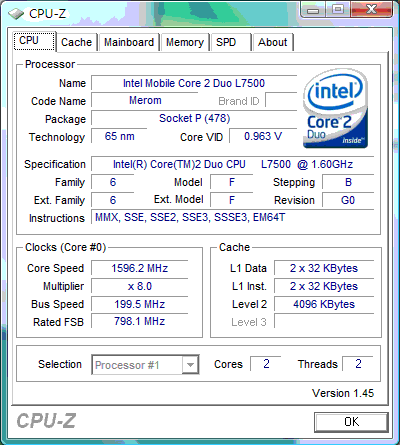
Task: Click the Cores count field
Action: (266, 364)
